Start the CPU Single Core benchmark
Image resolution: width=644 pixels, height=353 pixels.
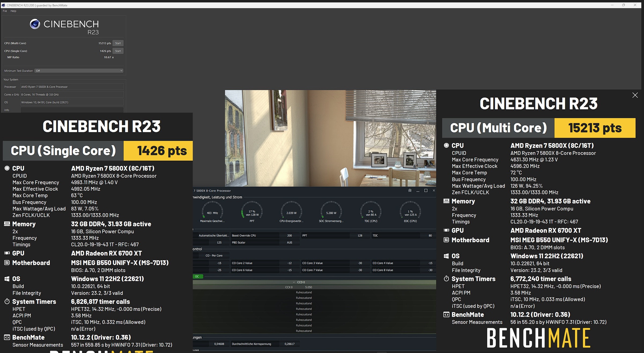coord(118,51)
